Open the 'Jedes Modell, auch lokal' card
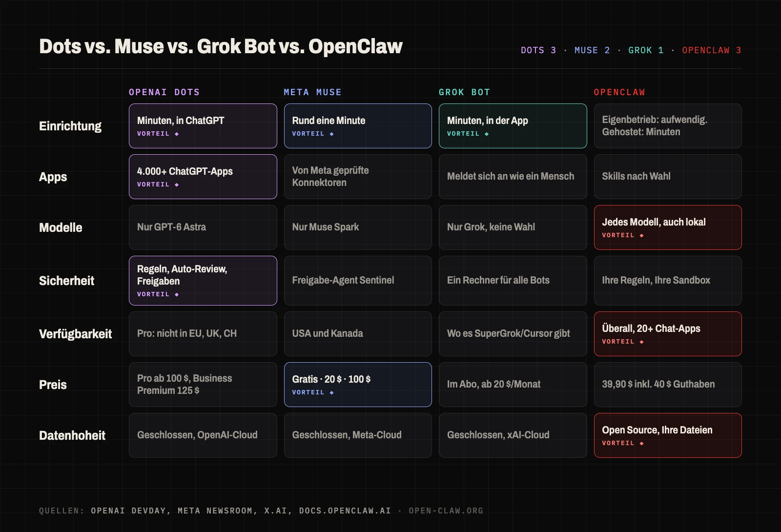The width and height of the screenshot is (781, 532). (x=668, y=227)
